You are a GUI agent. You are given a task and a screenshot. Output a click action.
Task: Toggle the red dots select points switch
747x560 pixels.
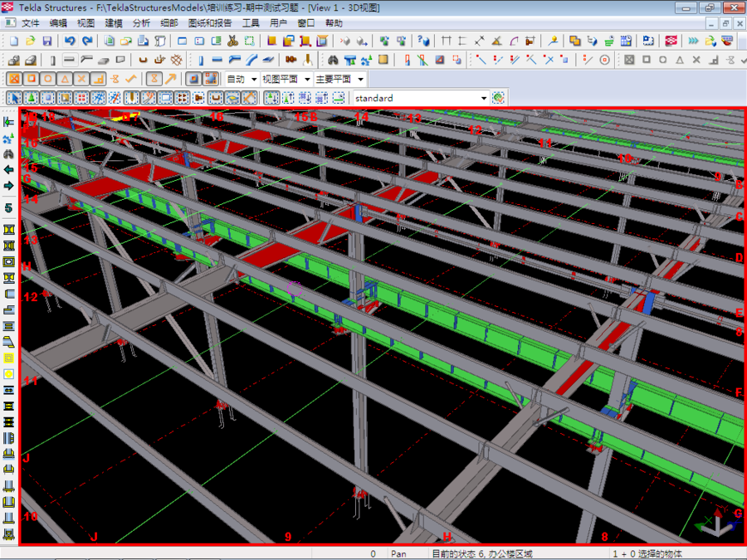coord(81,98)
